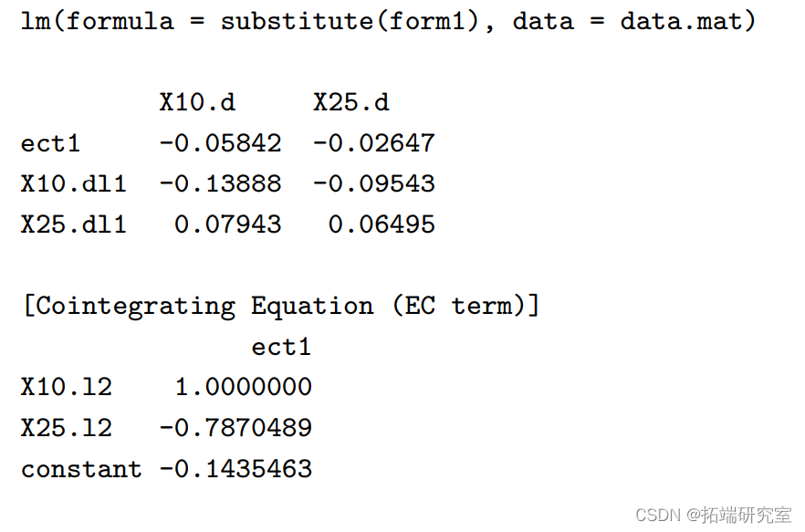Click the X25.l2 row label
The height and width of the screenshot is (532, 805).
(x=67, y=428)
